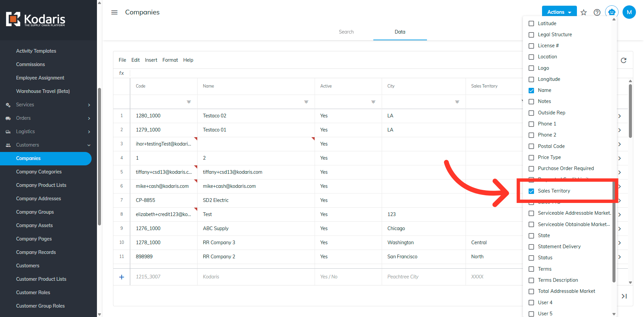Open filter icon for Code column

point(189,102)
